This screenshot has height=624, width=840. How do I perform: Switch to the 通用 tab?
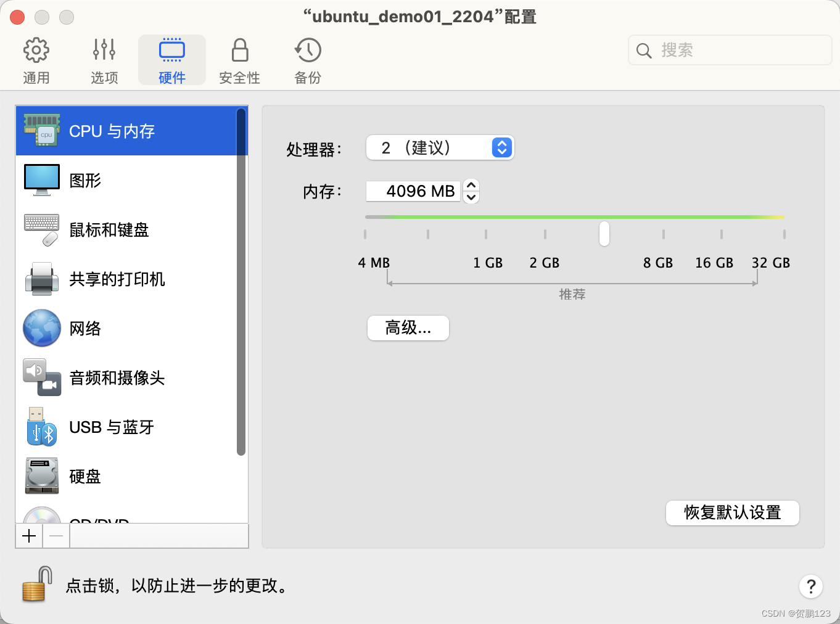pos(36,59)
